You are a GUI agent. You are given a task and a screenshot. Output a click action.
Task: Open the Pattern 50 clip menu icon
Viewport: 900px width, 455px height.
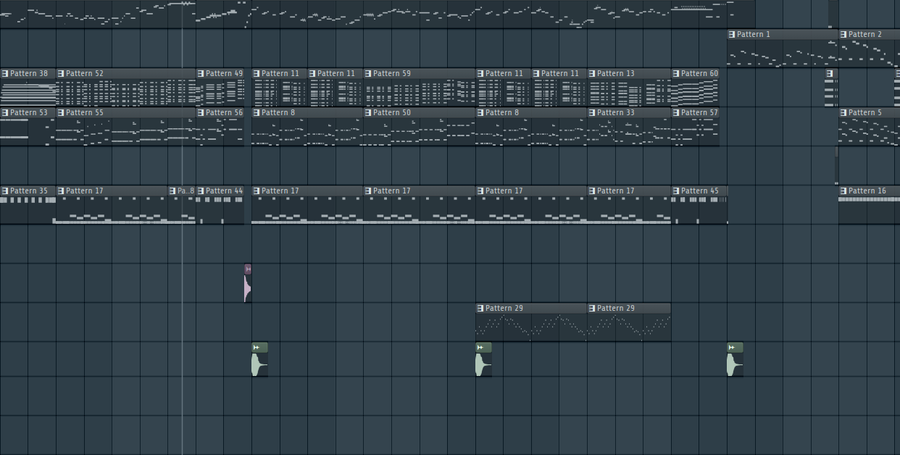(x=368, y=112)
